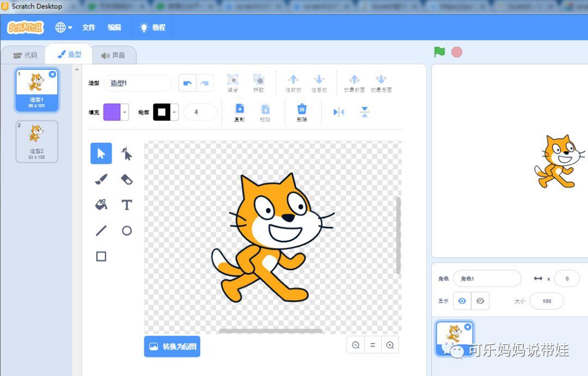
Task: Open the outline color dropdown arrow
Action: (x=174, y=112)
